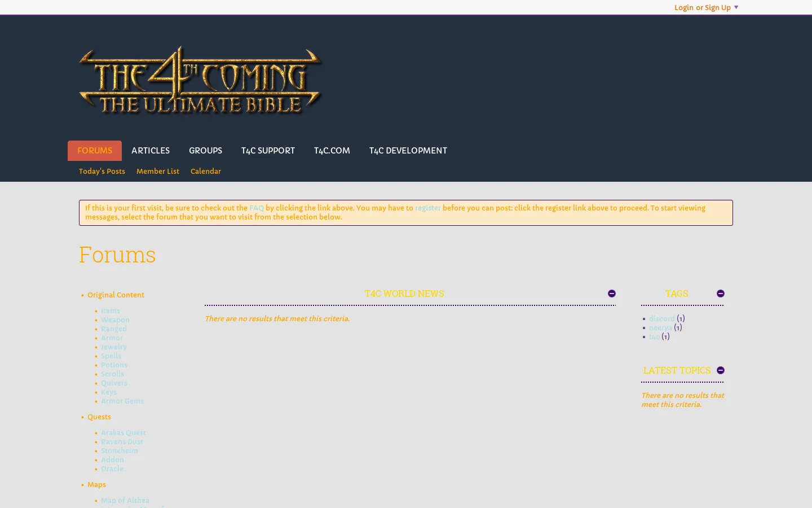Screen dimensions: 812x508
Task: Open the Original Content category
Action: 116,295
